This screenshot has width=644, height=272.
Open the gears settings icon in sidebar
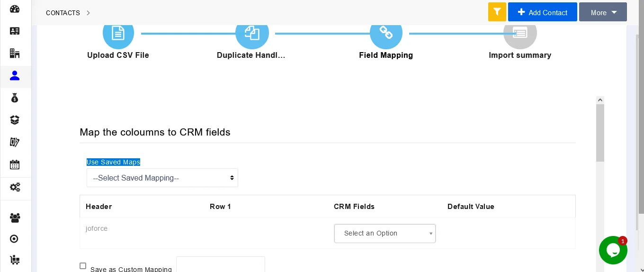point(15,187)
